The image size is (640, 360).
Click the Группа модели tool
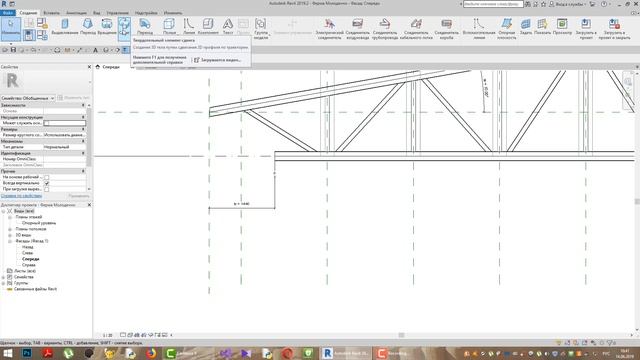point(261,29)
